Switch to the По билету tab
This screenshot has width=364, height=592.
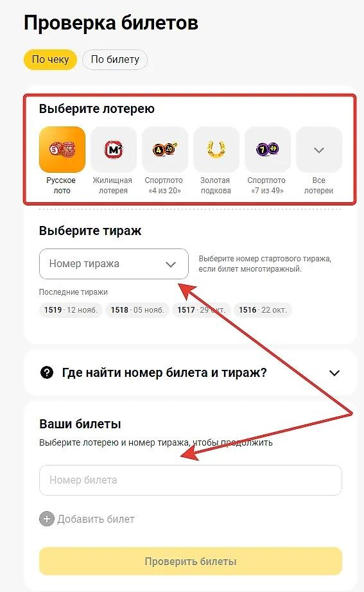pyautogui.click(x=115, y=60)
